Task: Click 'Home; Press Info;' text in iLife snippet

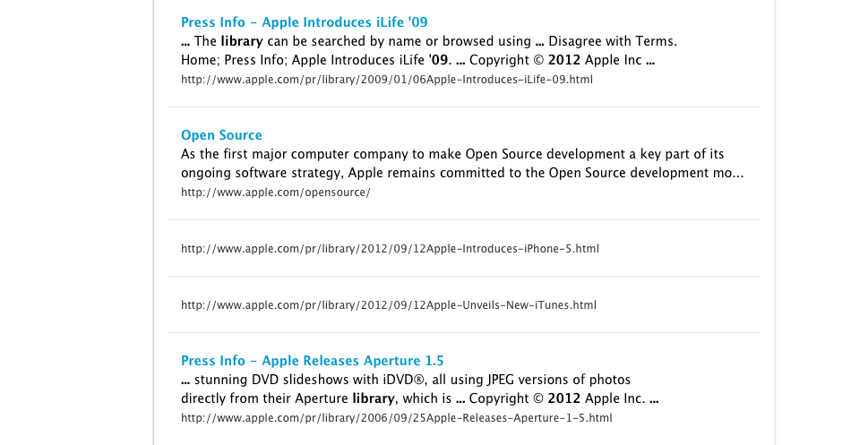Action: (234, 60)
